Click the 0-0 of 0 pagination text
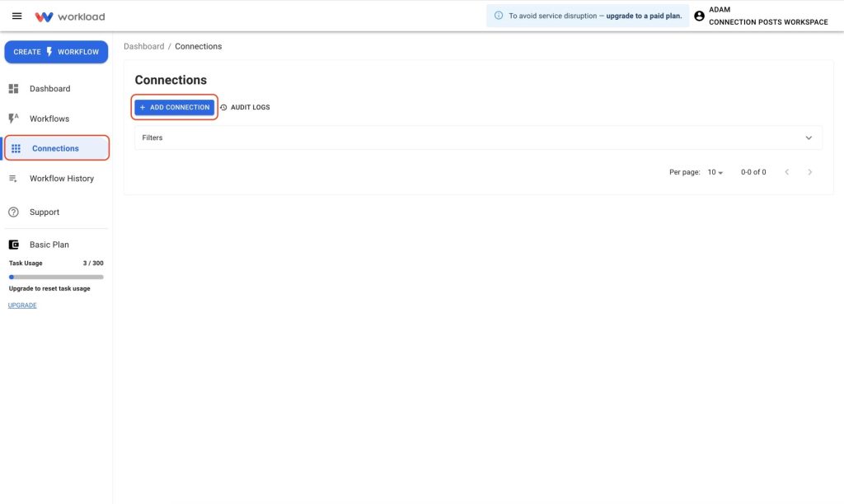The image size is (844, 504). tap(753, 172)
